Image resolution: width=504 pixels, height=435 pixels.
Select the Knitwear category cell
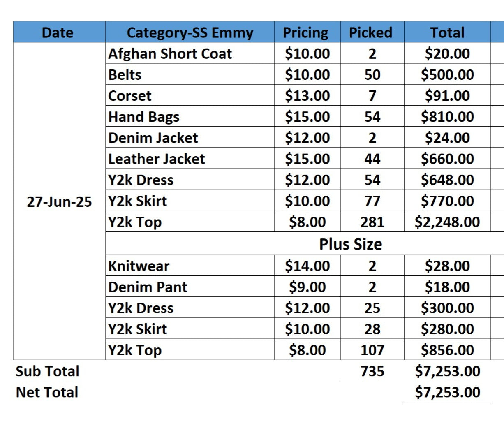[x=190, y=266]
